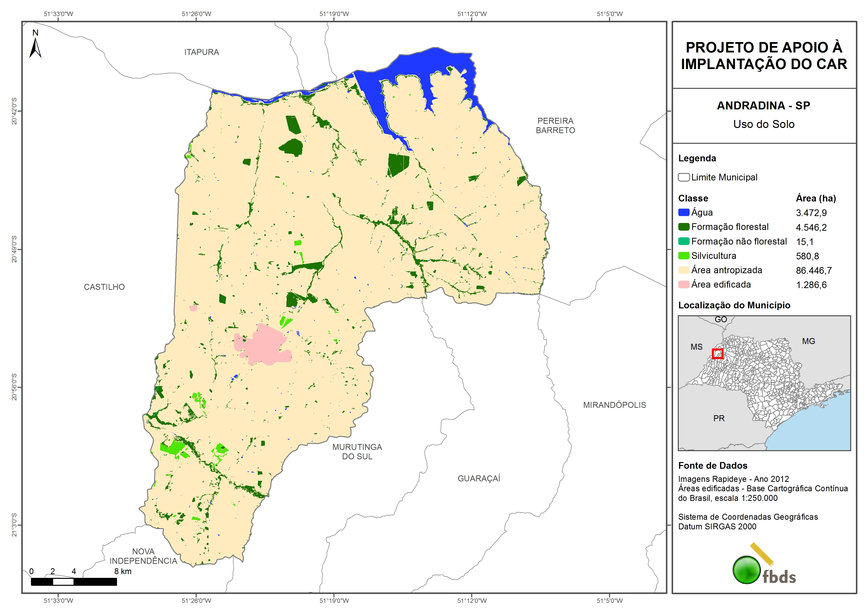The height and width of the screenshot is (614, 868).
Task: Click the Área edificada pink swatch
Action: point(683,285)
